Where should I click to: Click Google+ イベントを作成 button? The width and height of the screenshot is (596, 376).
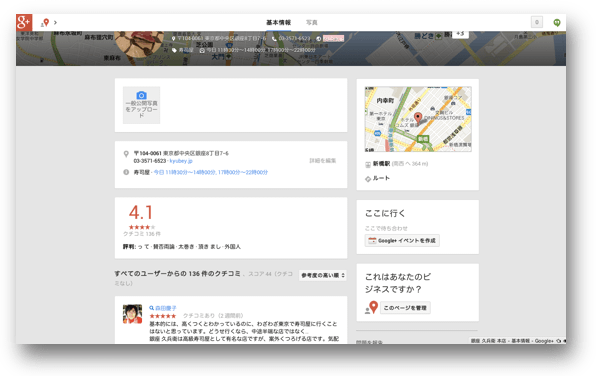tap(403, 241)
